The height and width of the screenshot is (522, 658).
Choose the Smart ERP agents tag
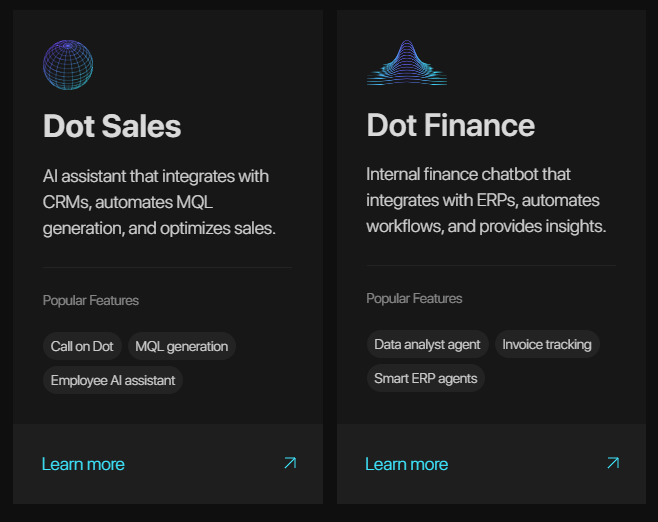click(425, 378)
